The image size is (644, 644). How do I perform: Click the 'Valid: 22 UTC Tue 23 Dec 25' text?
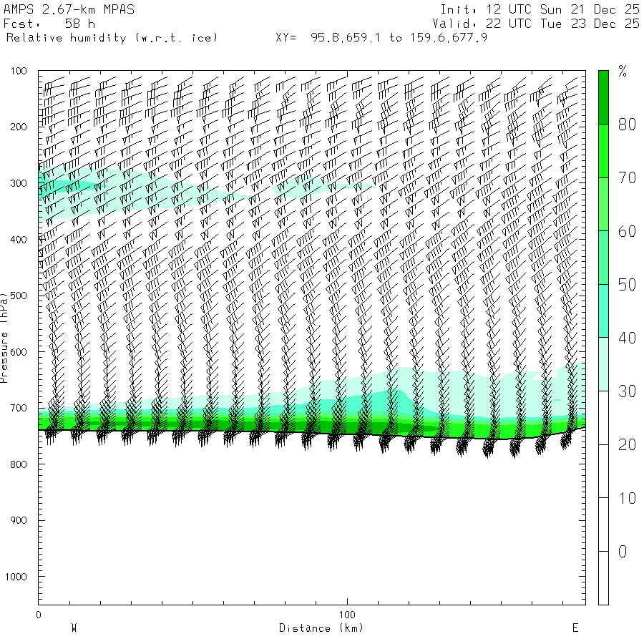pyautogui.click(x=536, y=24)
